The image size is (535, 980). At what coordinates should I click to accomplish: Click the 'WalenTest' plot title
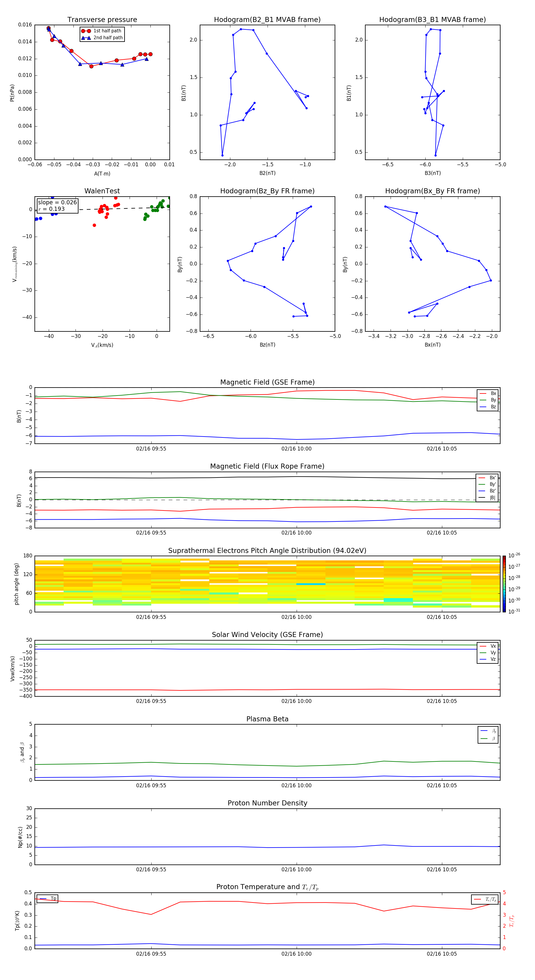click(x=102, y=191)
